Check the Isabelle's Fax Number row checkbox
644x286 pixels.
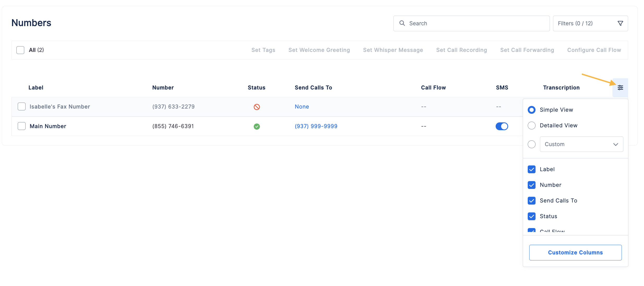coord(22,106)
